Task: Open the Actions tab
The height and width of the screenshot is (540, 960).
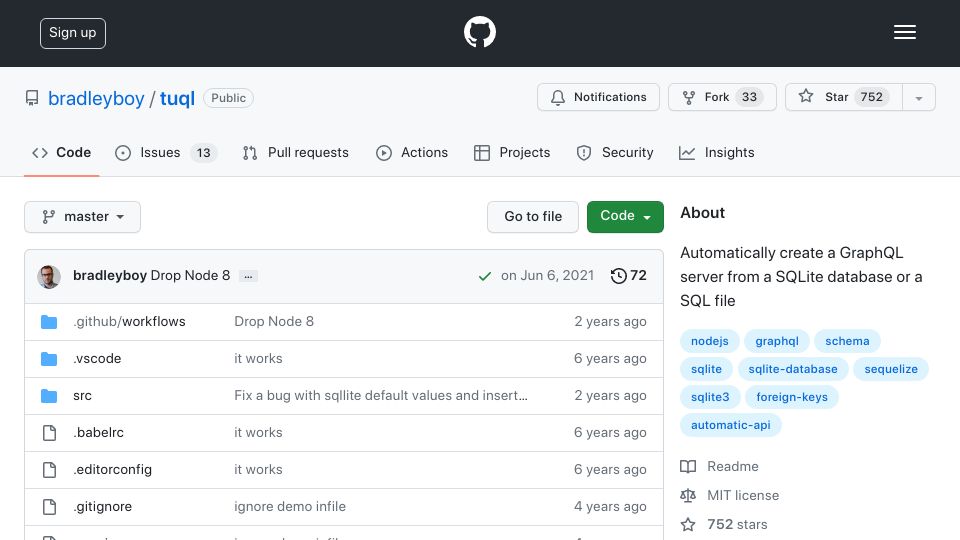Action: [411, 152]
